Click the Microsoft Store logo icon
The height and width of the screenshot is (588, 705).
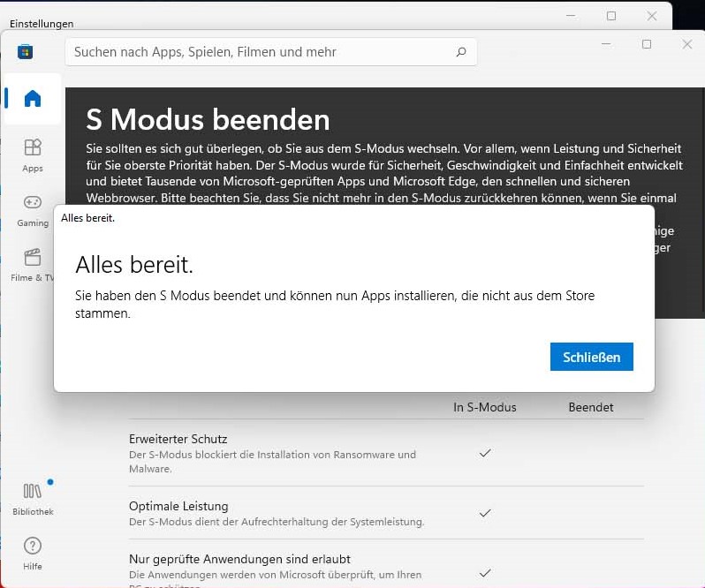point(25,52)
